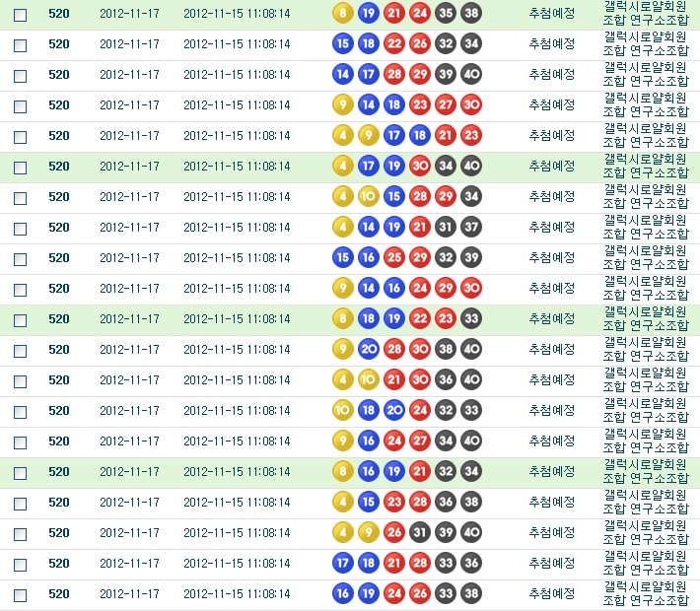The width and height of the screenshot is (700, 611).
Task: Tick checkbox for row 14 17 28 29 39 40
Action: pyautogui.click(x=20, y=76)
